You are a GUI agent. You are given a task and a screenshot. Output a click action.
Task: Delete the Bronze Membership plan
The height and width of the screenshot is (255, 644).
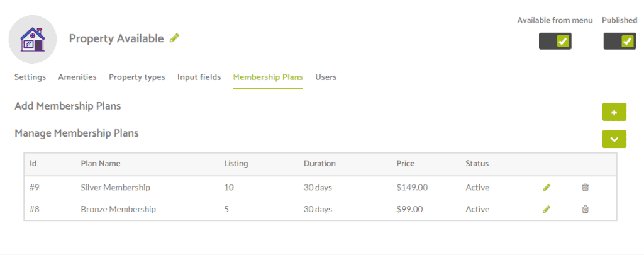coord(586,209)
